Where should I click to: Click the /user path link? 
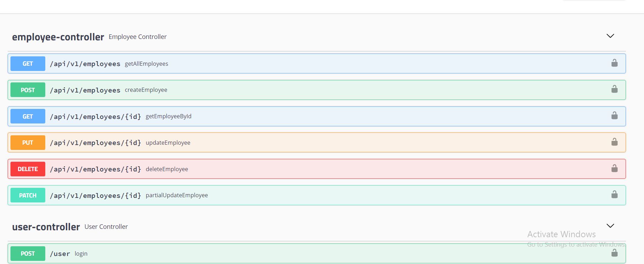pos(60,254)
